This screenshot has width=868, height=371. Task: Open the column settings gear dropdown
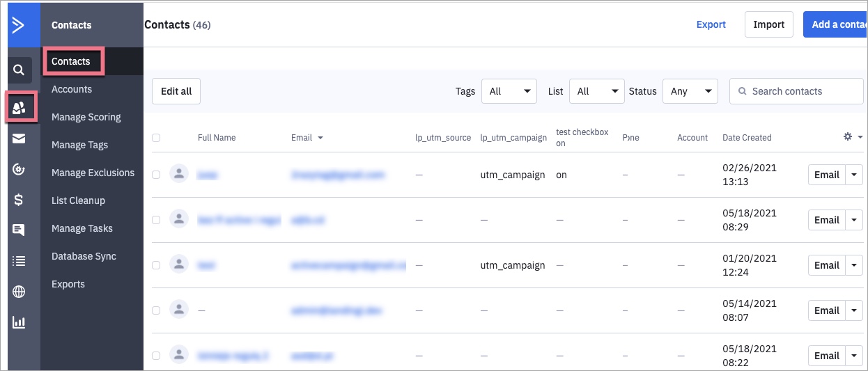tap(853, 137)
